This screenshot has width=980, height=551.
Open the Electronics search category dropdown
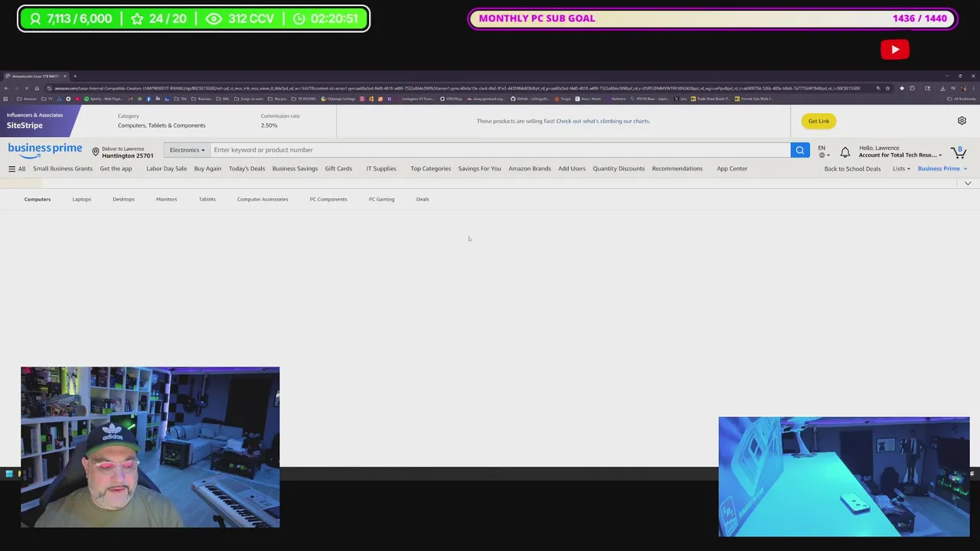tap(188, 150)
